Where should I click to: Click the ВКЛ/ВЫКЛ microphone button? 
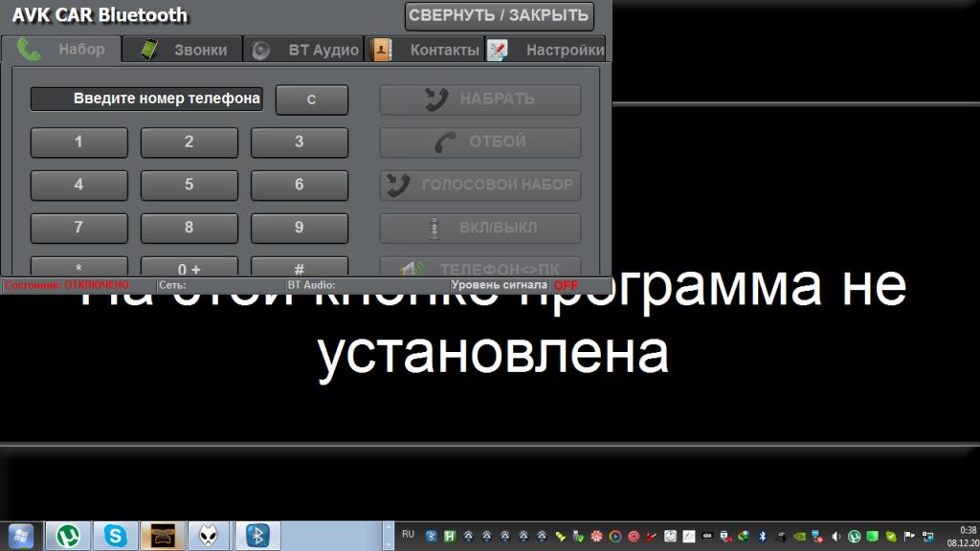(480, 228)
